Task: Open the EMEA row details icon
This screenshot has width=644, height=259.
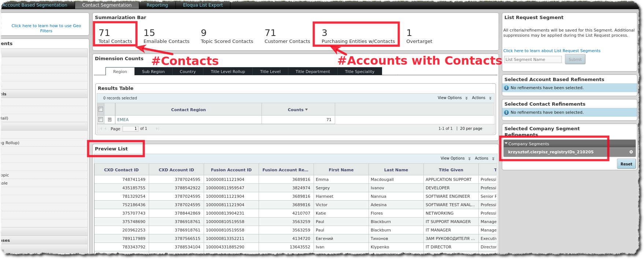Action: (x=110, y=120)
